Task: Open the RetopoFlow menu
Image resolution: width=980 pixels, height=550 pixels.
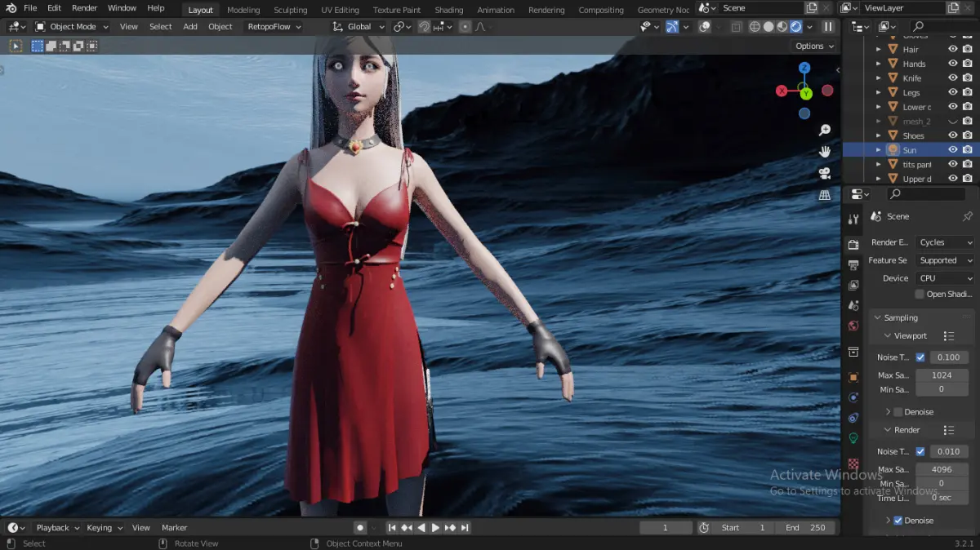Action: click(x=274, y=27)
